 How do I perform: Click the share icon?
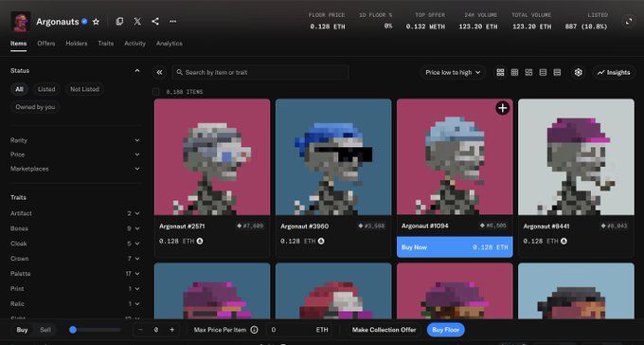tap(155, 22)
